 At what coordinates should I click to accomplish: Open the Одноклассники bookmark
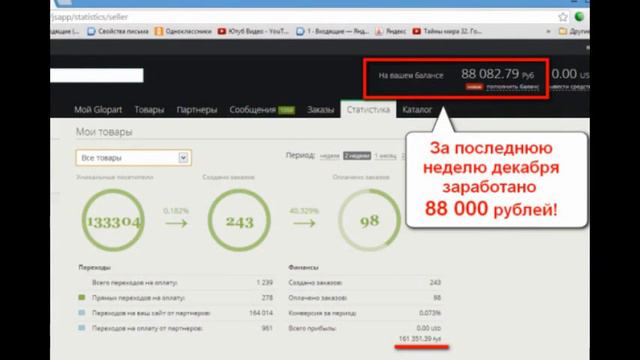(x=183, y=31)
